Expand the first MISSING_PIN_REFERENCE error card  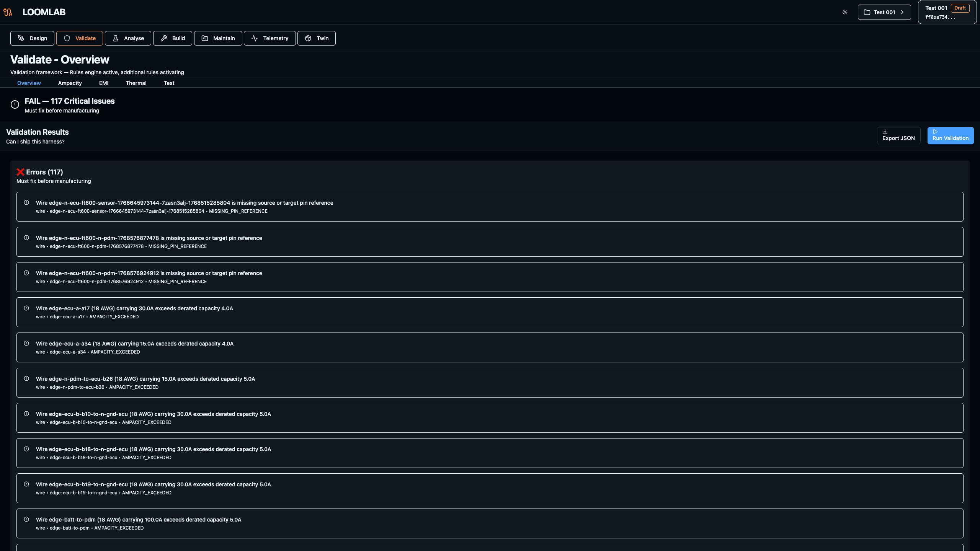(x=490, y=207)
